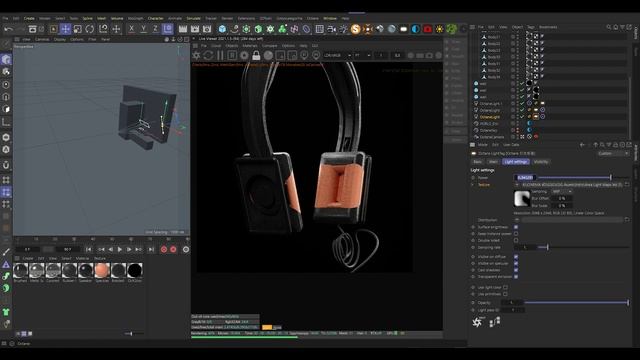The width and height of the screenshot is (640, 360).
Task: Click the Live Viewer clay mode sphere icon
Action: pyautogui.click(x=268, y=55)
